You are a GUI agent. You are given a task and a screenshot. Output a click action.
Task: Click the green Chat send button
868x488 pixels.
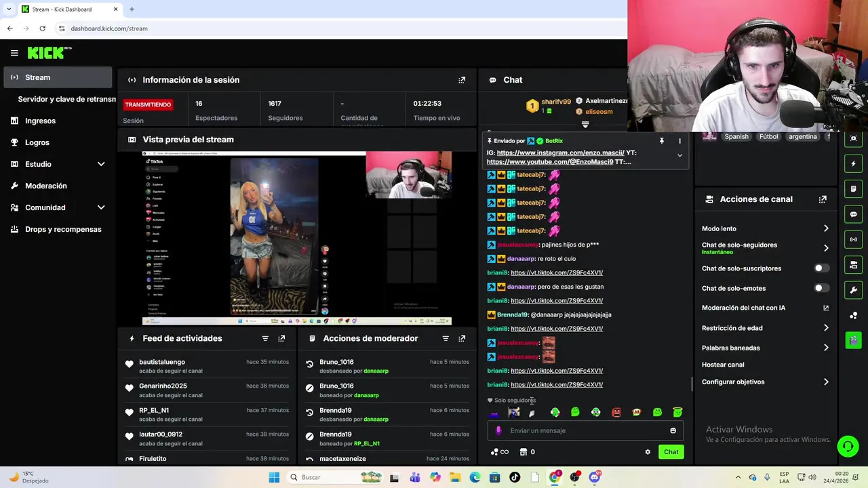click(671, 452)
